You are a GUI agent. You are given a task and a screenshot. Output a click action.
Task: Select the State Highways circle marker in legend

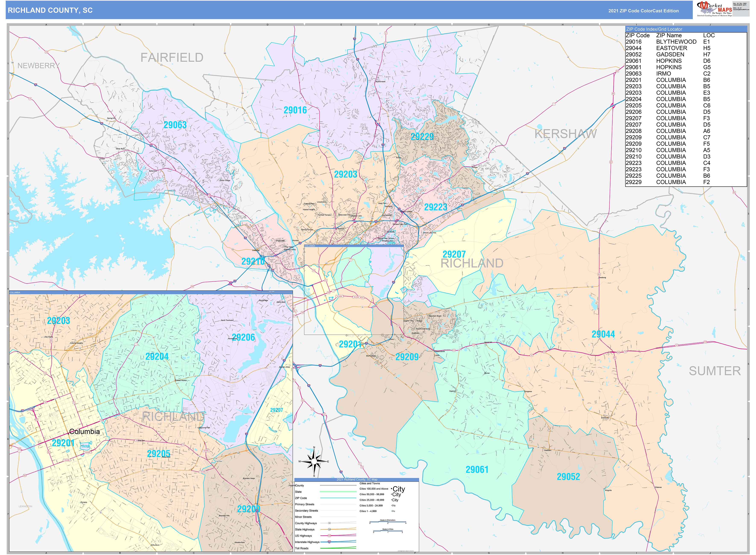329,529
